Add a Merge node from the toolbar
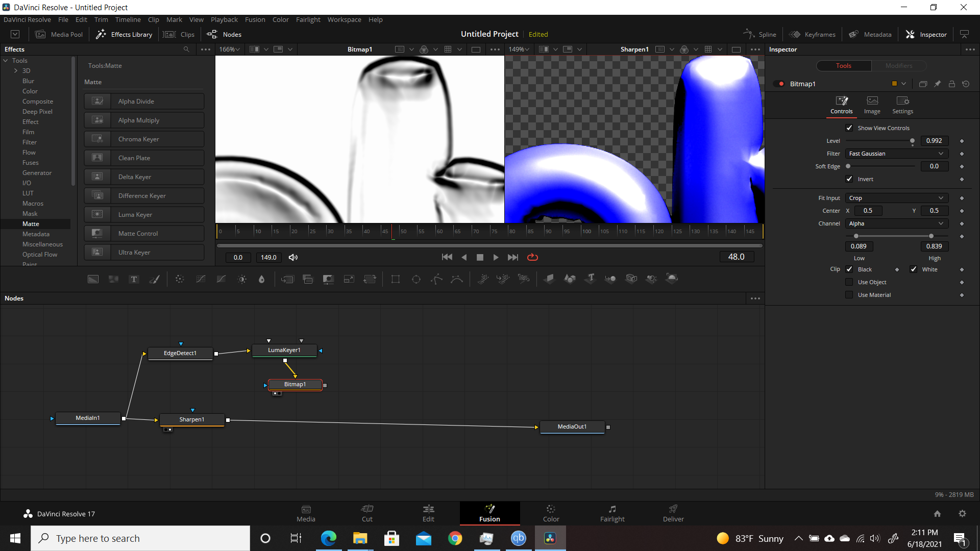 tap(287, 279)
